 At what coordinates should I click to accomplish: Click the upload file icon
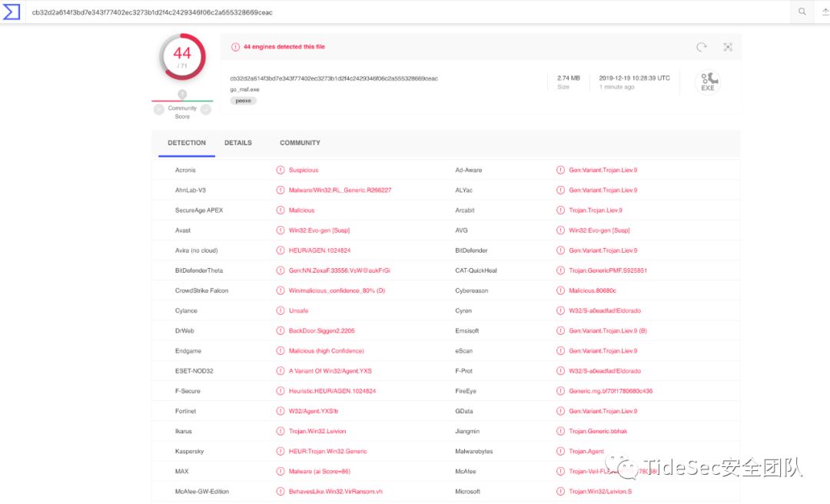pos(825,12)
